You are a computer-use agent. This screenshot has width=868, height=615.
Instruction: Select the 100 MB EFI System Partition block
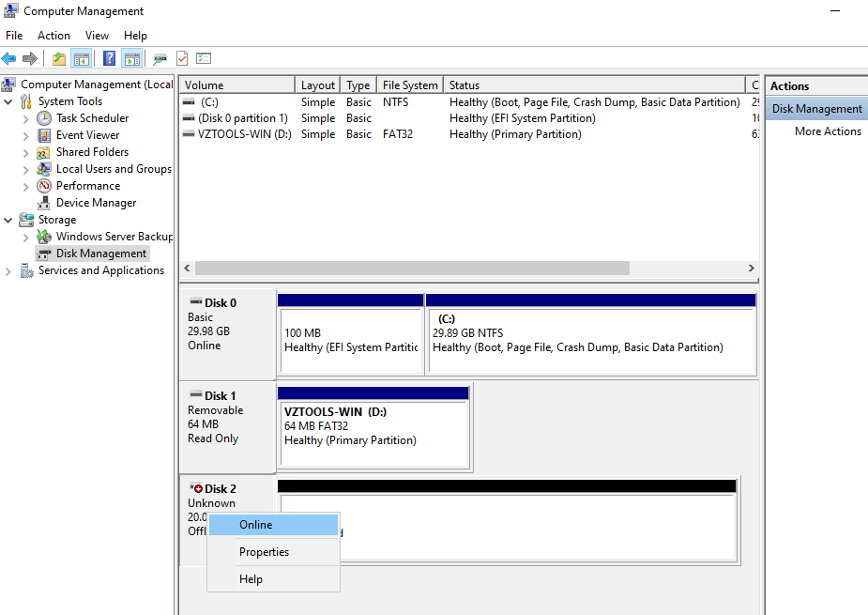350,334
